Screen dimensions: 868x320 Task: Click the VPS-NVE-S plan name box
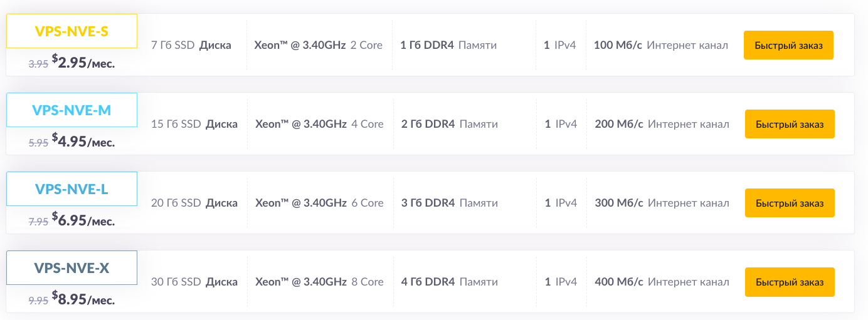click(71, 31)
